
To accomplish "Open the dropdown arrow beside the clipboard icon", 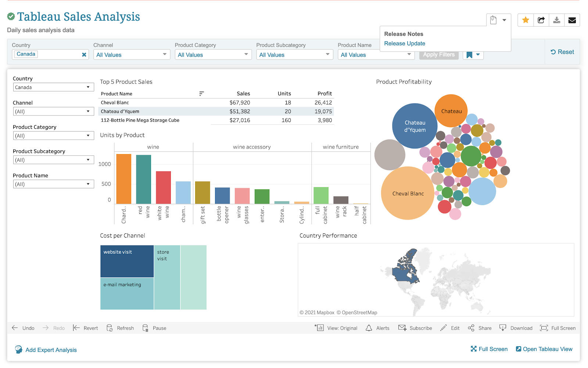I will tap(504, 20).
